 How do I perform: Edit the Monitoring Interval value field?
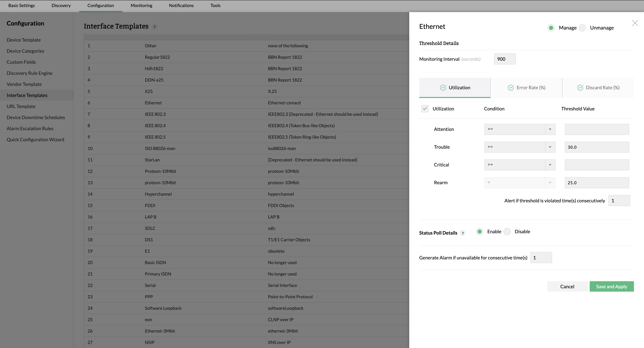coord(504,59)
